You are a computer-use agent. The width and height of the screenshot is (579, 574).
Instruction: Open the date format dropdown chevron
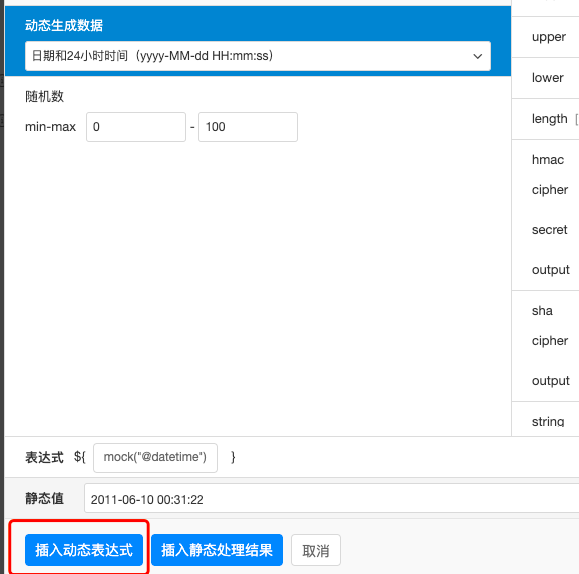[x=477, y=56]
